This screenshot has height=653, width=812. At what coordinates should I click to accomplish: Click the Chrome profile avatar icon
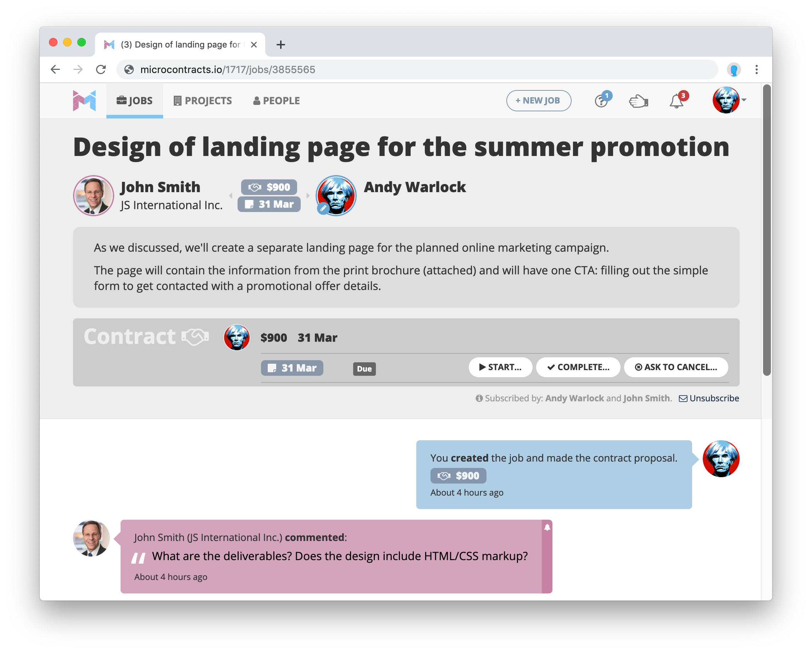[733, 69]
